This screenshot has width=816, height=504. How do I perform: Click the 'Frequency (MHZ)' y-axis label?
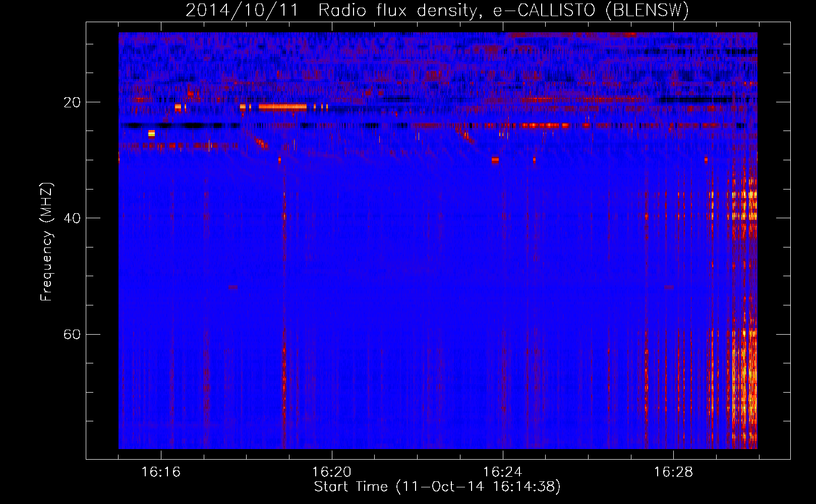tap(46, 242)
